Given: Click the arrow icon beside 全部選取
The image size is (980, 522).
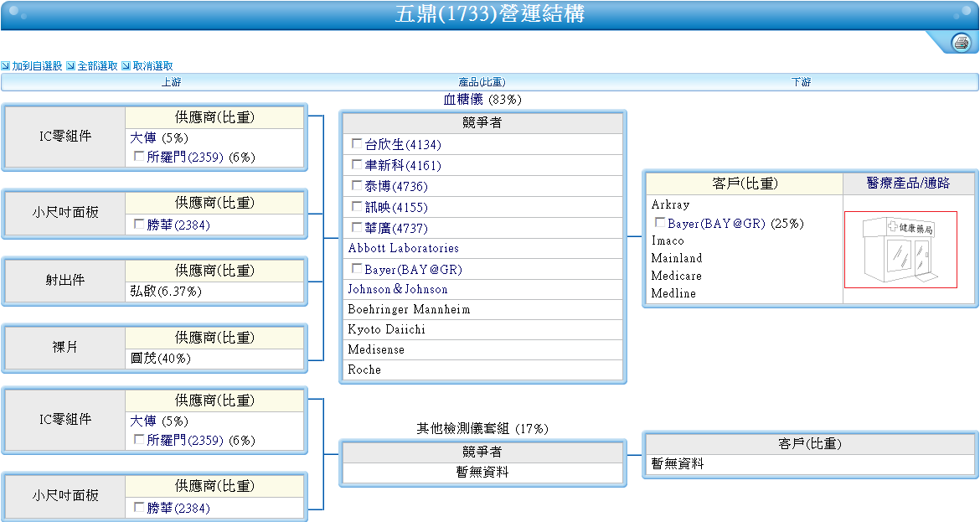Looking at the screenshot, I should click(x=70, y=65).
